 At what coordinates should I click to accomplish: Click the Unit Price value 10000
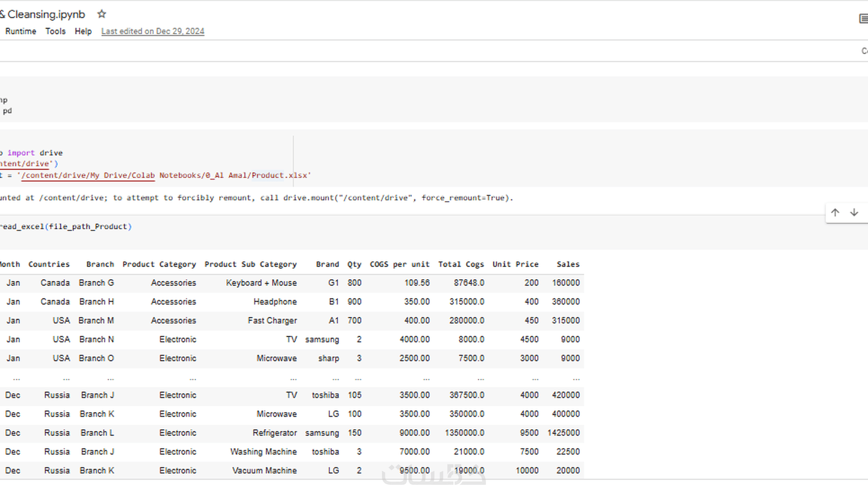pos(527,471)
